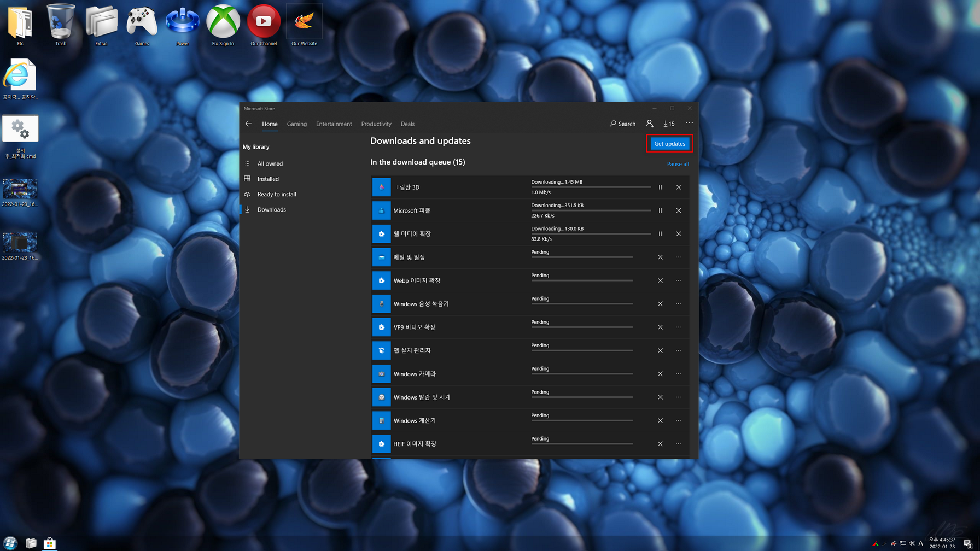The width and height of the screenshot is (980, 551).
Task: Click the Windows 알람 및 시계 app icon
Action: tap(382, 397)
